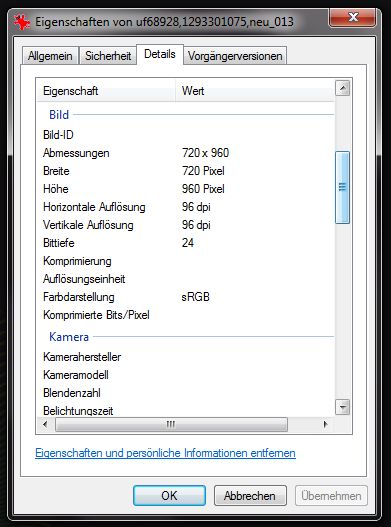Screen dimensions: 391x527
Task: Click the sRGB value
Action: [195, 297]
